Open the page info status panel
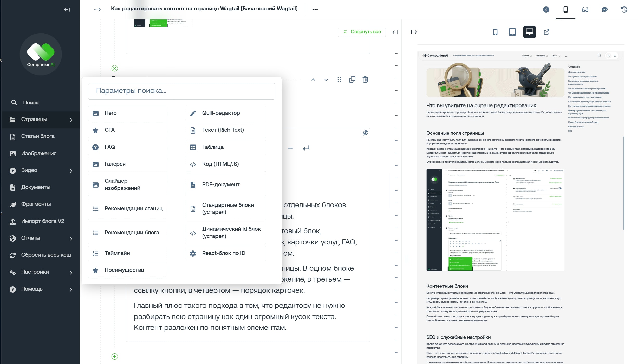The width and height of the screenshot is (638, 364). pos(546,10)
